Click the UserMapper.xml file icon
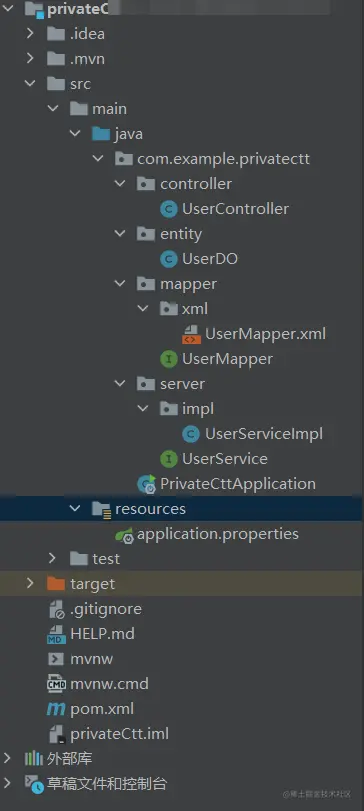364x811 pixels. pyautogui.click(x=191, y=334)
